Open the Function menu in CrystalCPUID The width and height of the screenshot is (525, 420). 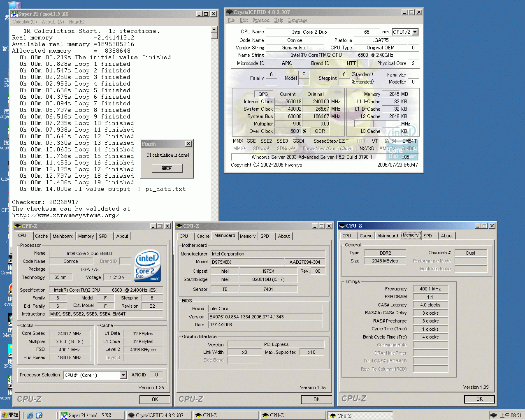click(261, 20)
